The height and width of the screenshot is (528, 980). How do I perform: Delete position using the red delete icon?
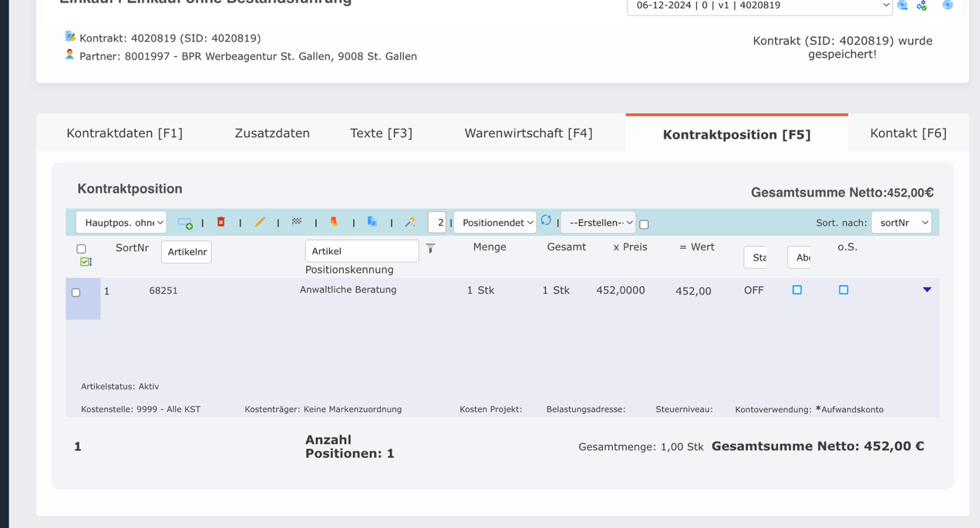[221, 222]
